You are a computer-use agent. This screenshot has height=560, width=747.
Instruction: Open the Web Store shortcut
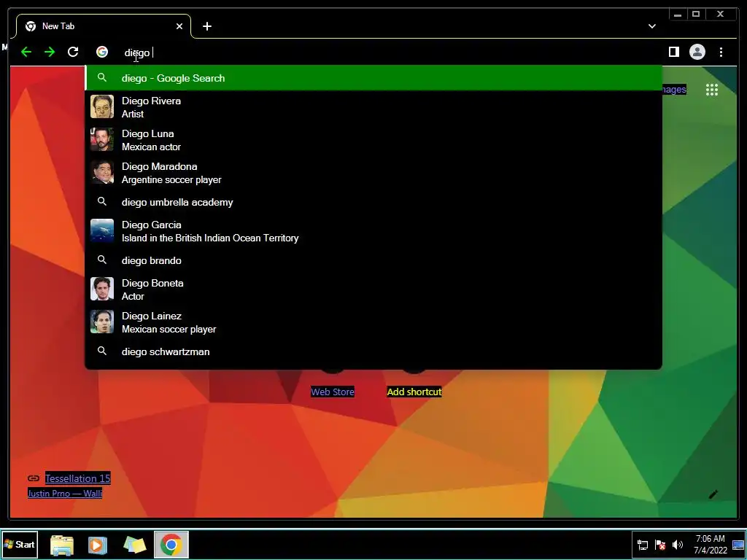(333, 392)
